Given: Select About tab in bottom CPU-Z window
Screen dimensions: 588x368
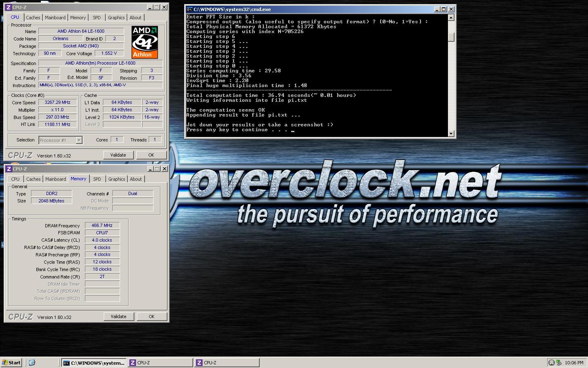Looking at the screenshot, I should pos(136,179).
